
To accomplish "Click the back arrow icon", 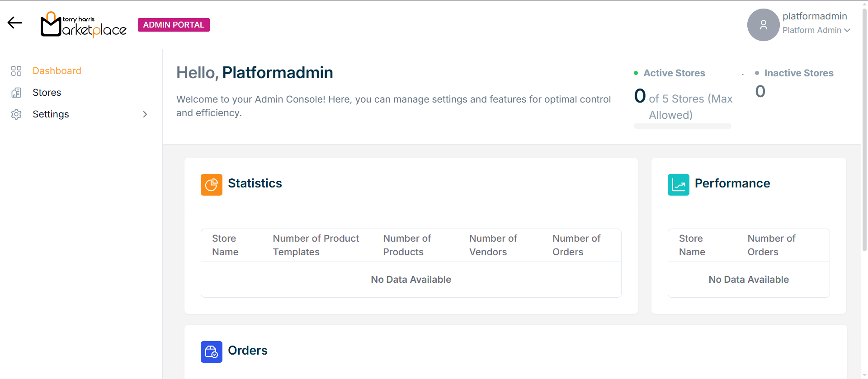I will (14, 23).
